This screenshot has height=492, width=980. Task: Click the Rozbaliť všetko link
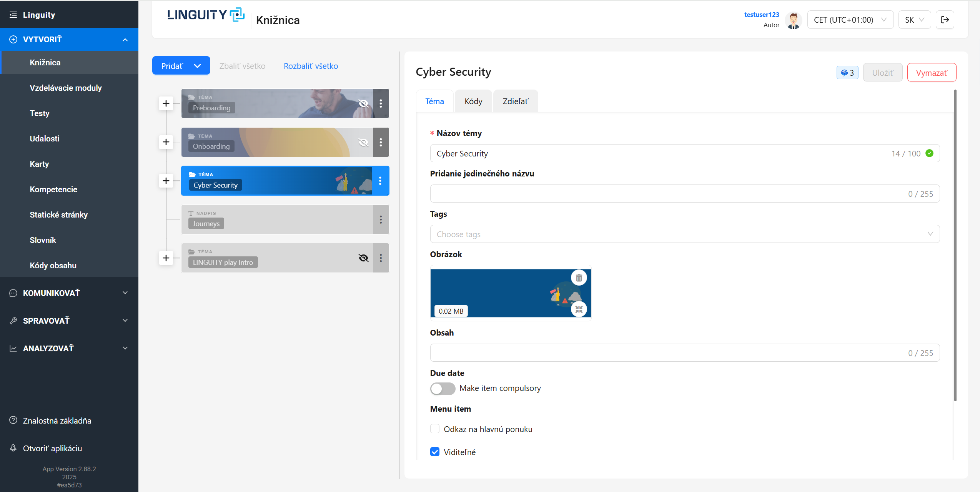[x=311, y=66]
